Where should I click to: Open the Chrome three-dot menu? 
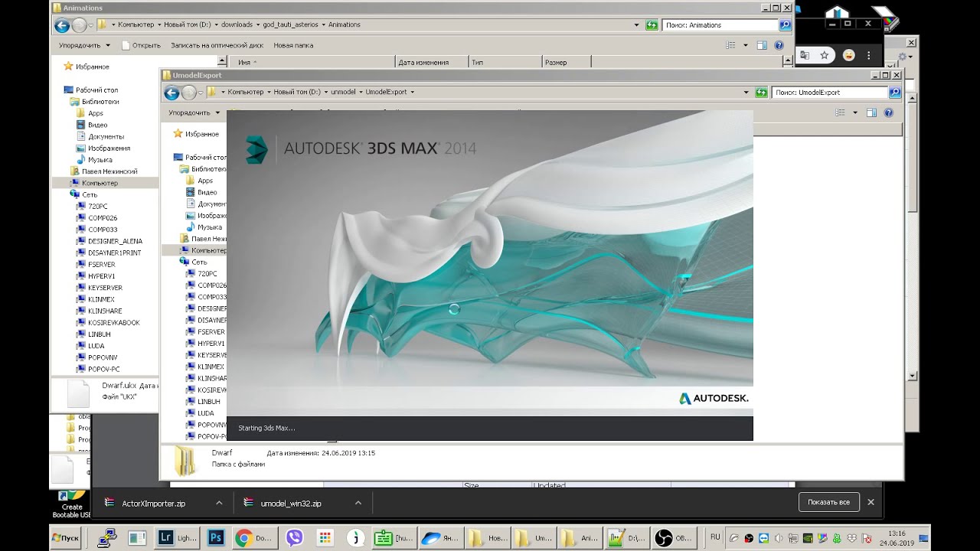(869, 55)
